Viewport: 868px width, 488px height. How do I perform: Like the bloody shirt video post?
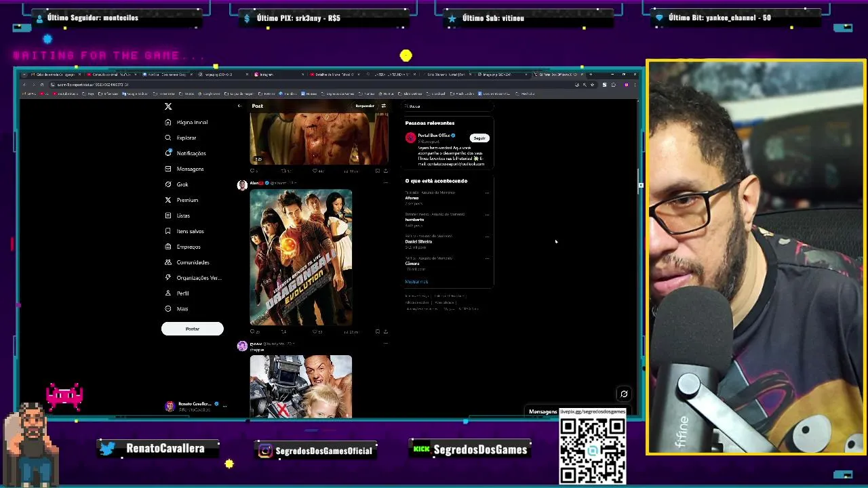click(x=316, y=171)
